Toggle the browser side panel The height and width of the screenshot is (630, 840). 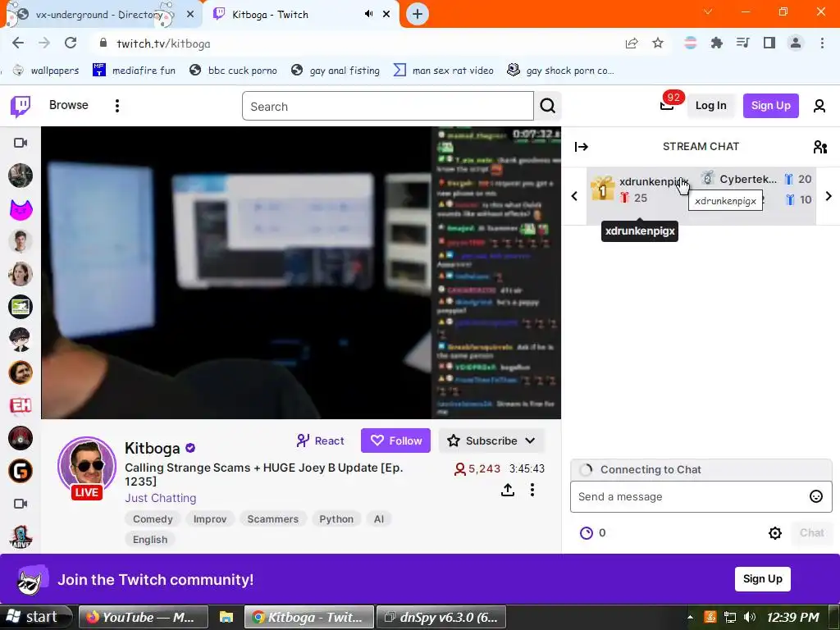(769, 43)
